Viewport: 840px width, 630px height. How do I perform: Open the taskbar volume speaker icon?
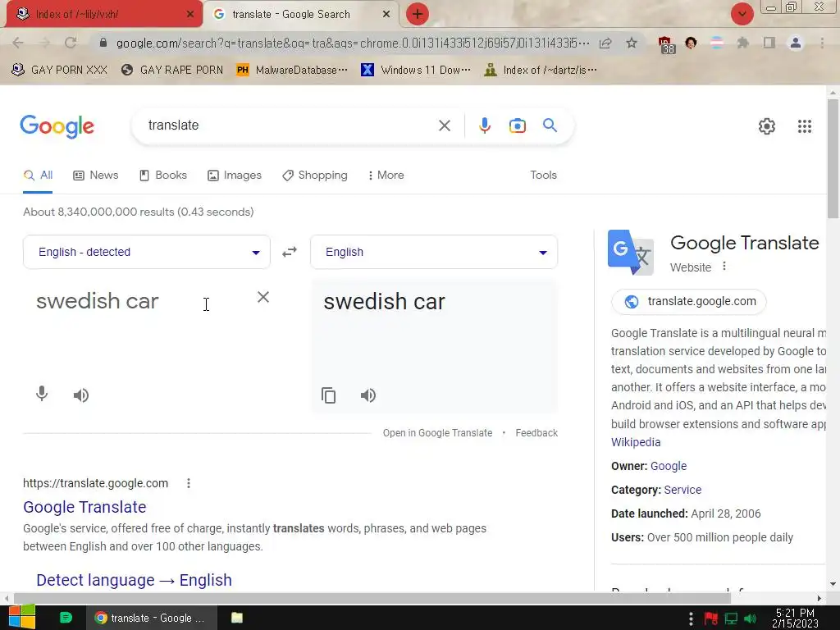(x=750, y=619)
